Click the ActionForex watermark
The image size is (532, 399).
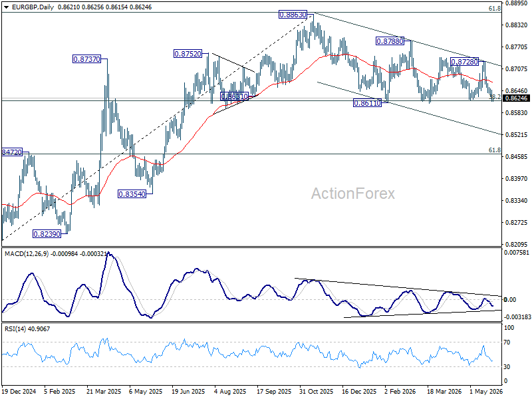pos(353,194)
